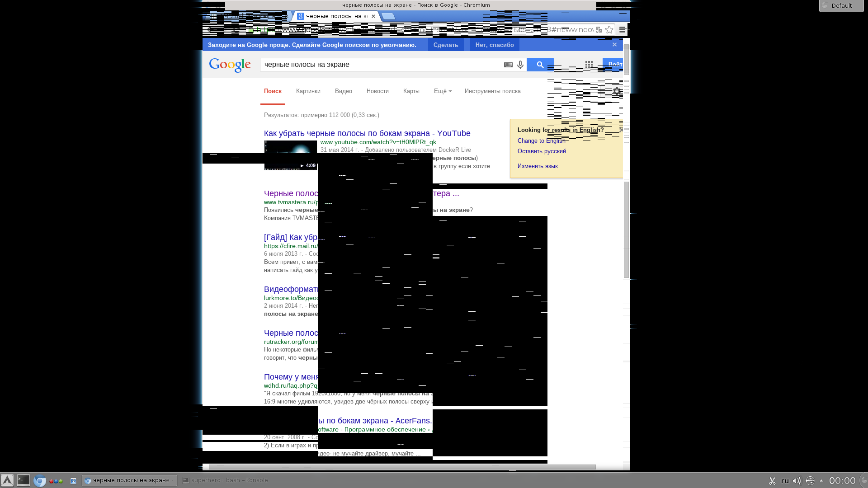Click the 'Войти' sign-in button
This screenshot has height=488, width=868.
613,65
